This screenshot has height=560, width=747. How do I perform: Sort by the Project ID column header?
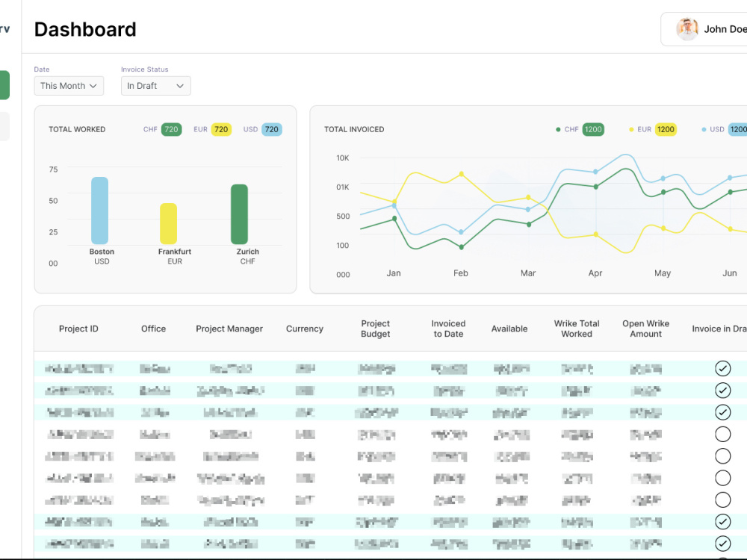click(x=78, y=329)
